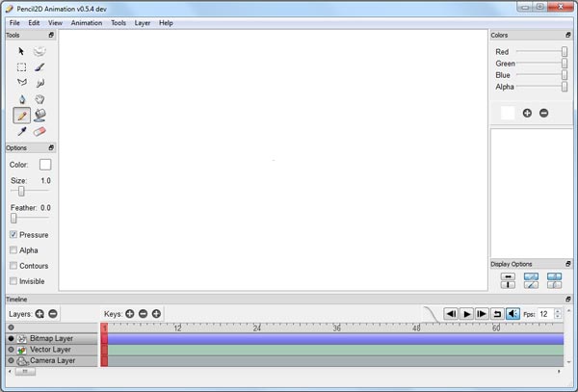Remove keyframe with Keys minus button
This screenshot has width=578, height=392.
[143, 314]
